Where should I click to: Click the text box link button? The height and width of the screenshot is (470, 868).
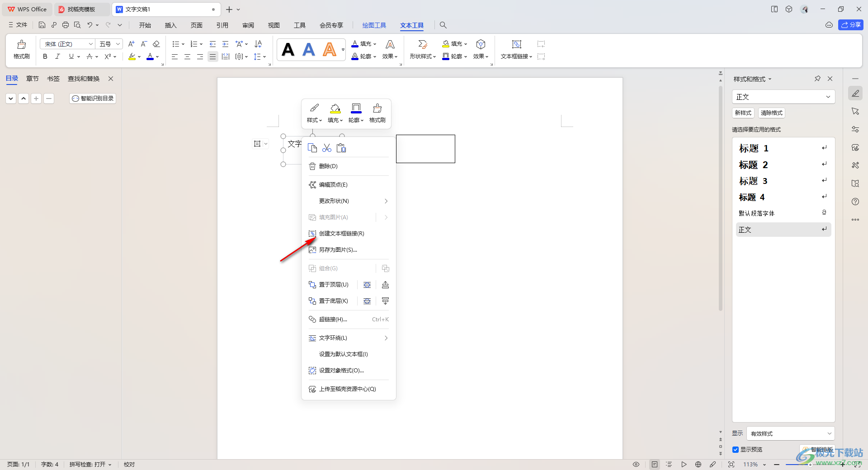tap(516, 49)
